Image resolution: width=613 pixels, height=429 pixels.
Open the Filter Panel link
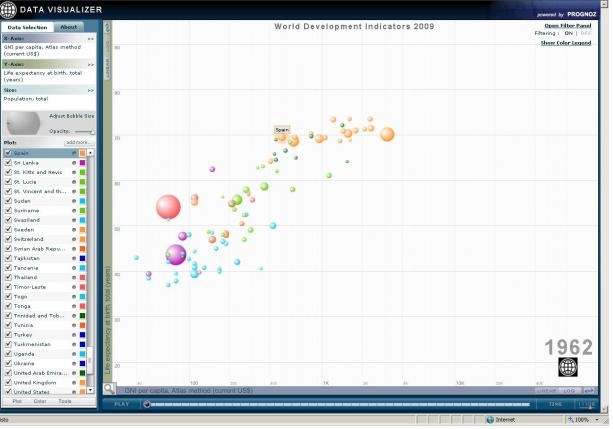tap(567, 25)
